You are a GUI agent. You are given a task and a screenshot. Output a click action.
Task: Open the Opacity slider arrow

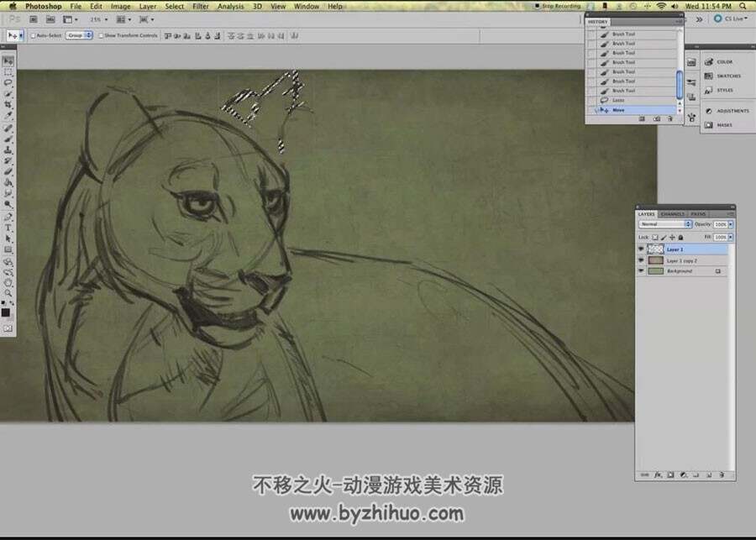[731, 224]
